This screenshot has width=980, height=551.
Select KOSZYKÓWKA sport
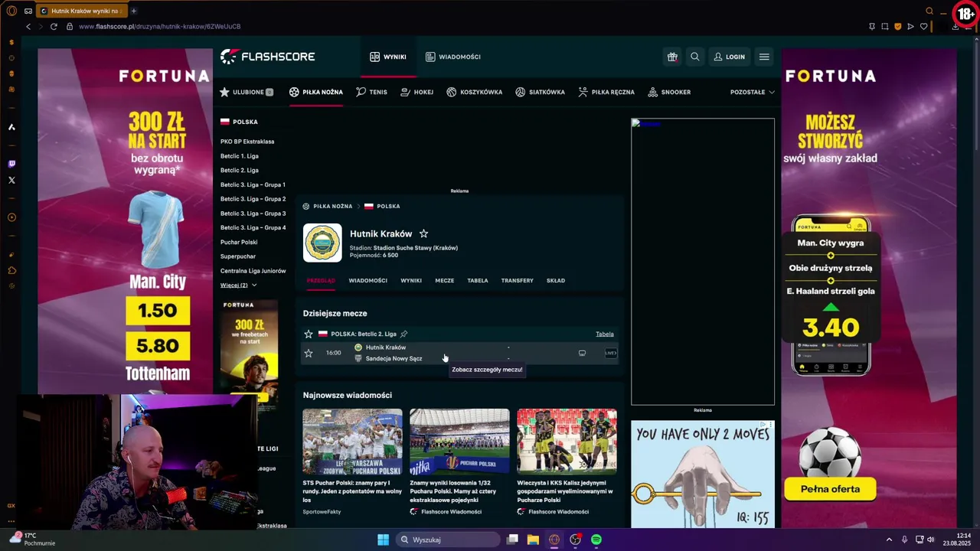click(x=475, y=92)
